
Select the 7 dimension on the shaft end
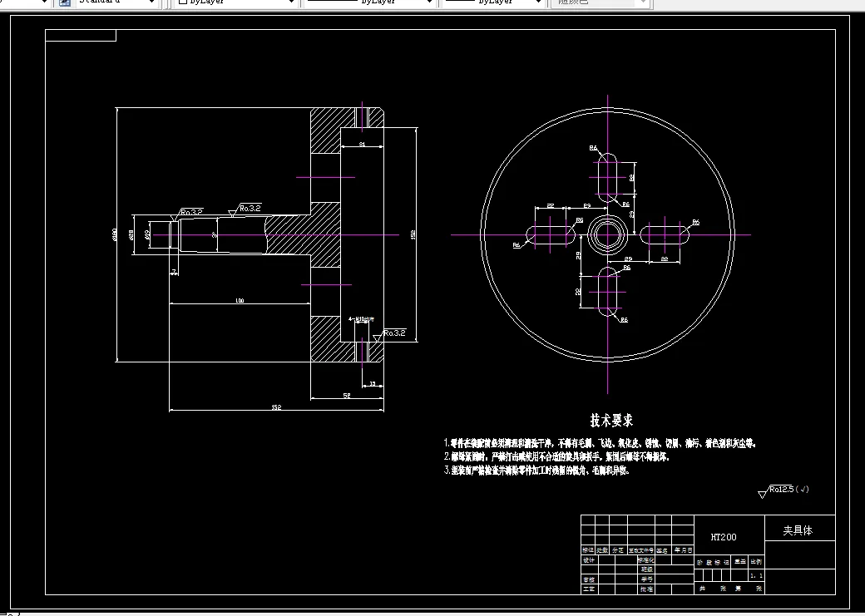click(x=174, y=271)
